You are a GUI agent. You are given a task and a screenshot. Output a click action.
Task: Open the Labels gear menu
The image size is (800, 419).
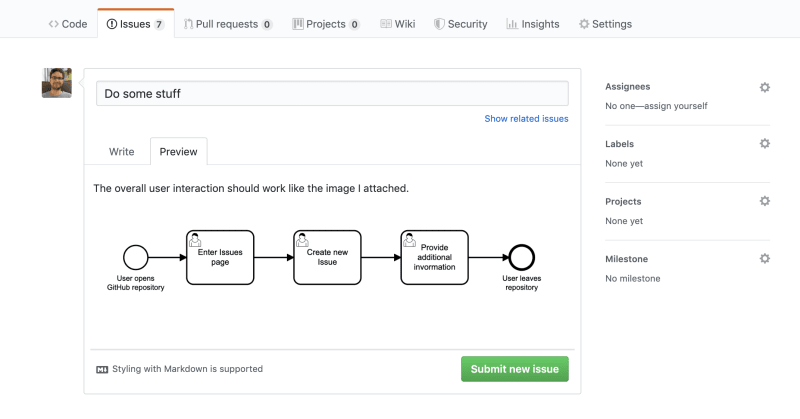(764, 143)
